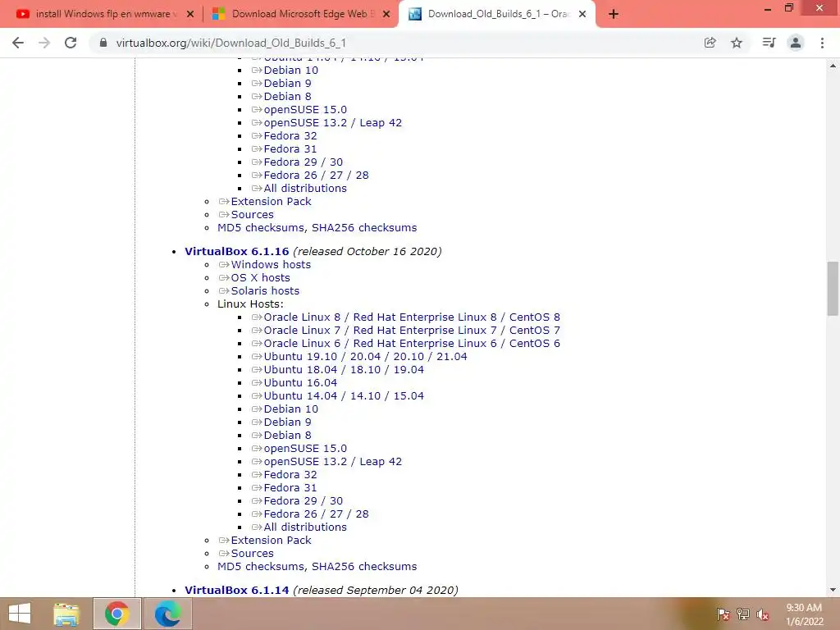Open the VirtualBox 6.1.14 heading link
The width and height of the screenshot is (840, 630).
237,590
